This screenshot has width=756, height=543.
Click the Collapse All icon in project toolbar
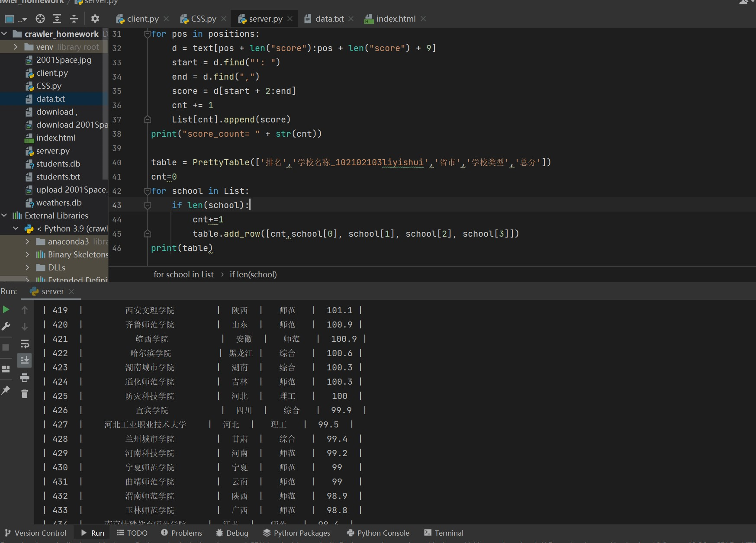pos(74,19)
